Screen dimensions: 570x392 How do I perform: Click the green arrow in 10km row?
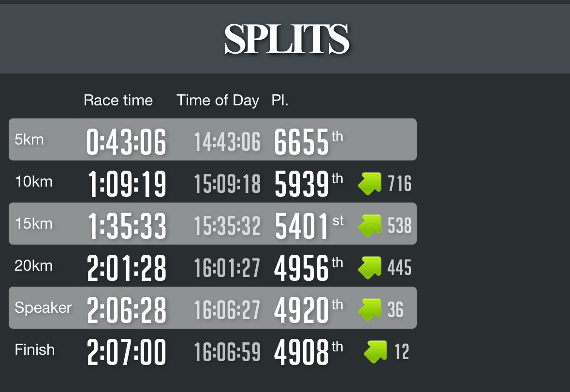[x=370, y=184]
